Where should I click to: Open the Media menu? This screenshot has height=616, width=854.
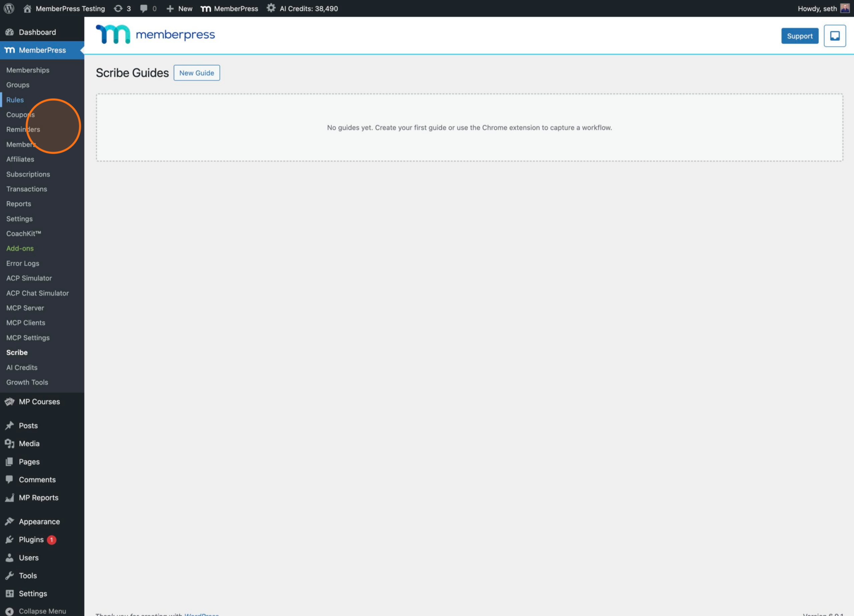pyautogui.click(x=42, y=443)
